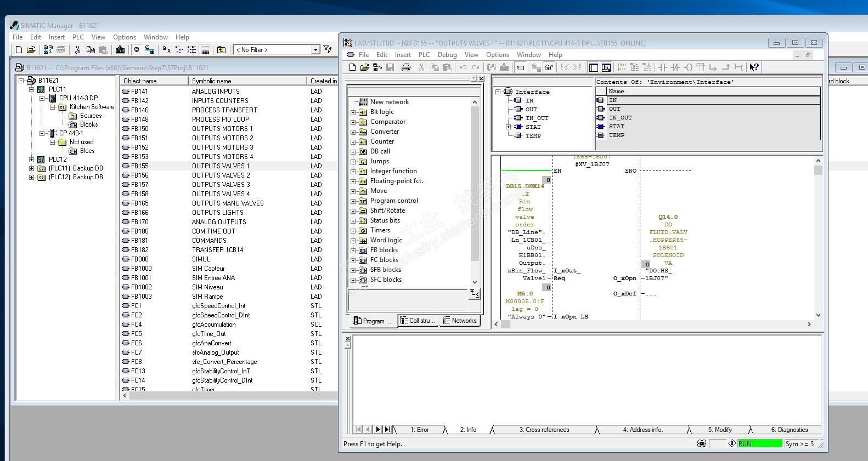The height and width of the screenshot is (461, 868).
Task: Open PLC menu in SIMATIC Manager
Action: click(x=78, y=37)
